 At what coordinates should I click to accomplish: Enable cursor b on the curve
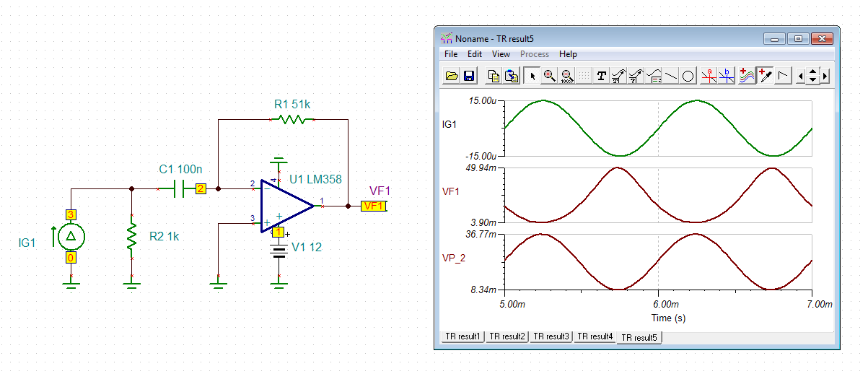tap(727, 76)
